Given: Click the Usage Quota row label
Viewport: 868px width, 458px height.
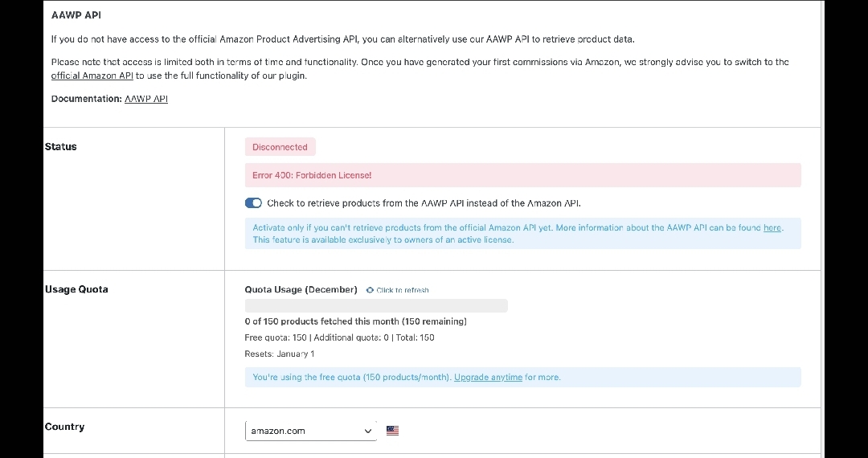Looking at the screenshot, I should point(76,289).
